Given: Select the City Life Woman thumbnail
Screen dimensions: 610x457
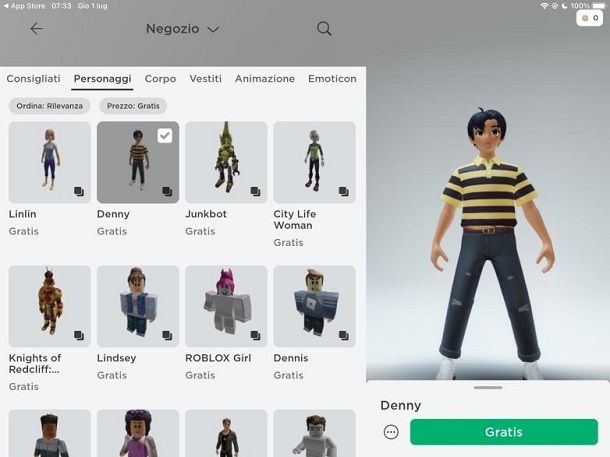Looking at the screenshot, I should click(x=314, y=162).
